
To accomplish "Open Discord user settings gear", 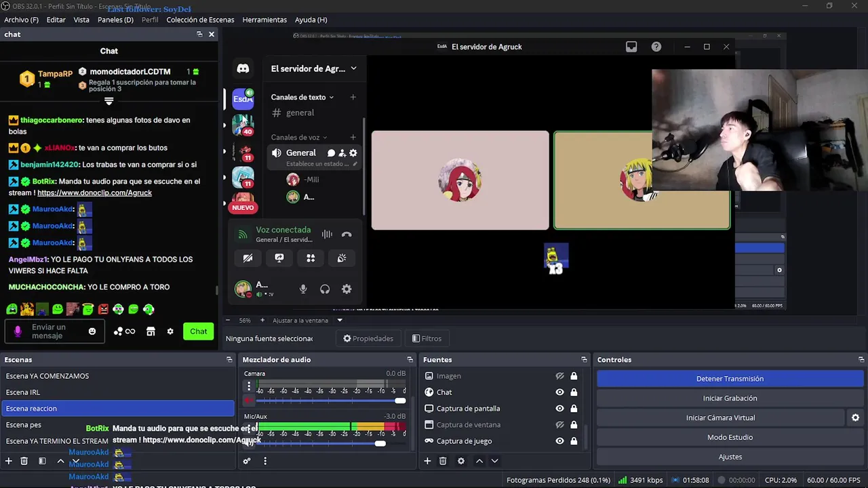I will 347,289.
